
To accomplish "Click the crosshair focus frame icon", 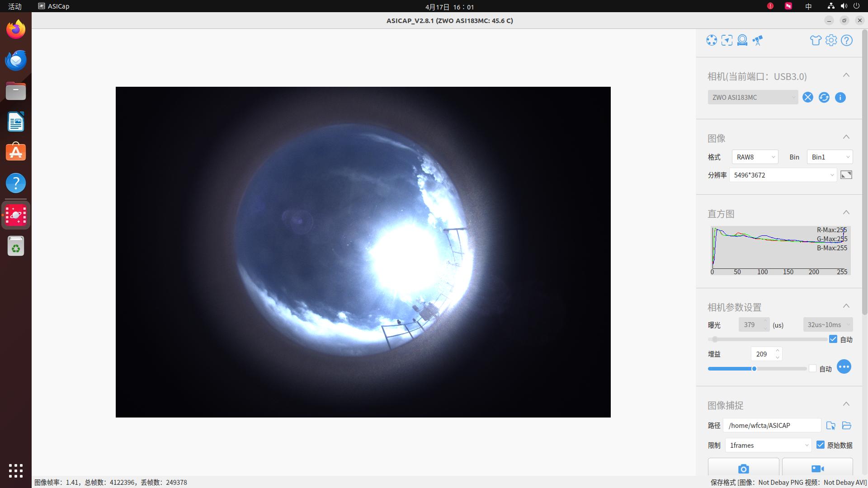I will 727,40.
